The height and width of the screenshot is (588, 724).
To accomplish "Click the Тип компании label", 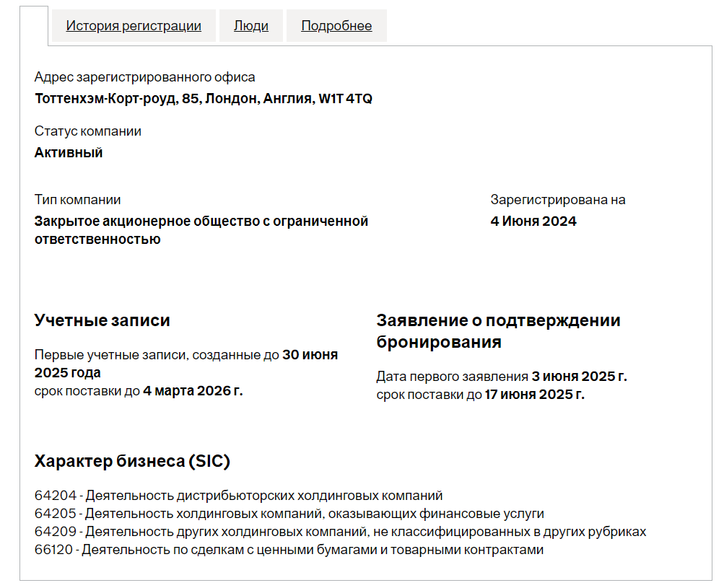I will tap(77, 200).
